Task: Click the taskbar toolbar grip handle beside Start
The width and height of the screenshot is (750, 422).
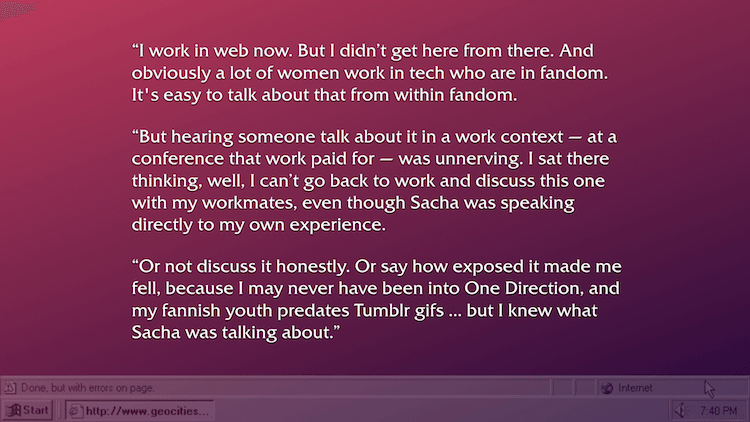Action: point(59,410)
